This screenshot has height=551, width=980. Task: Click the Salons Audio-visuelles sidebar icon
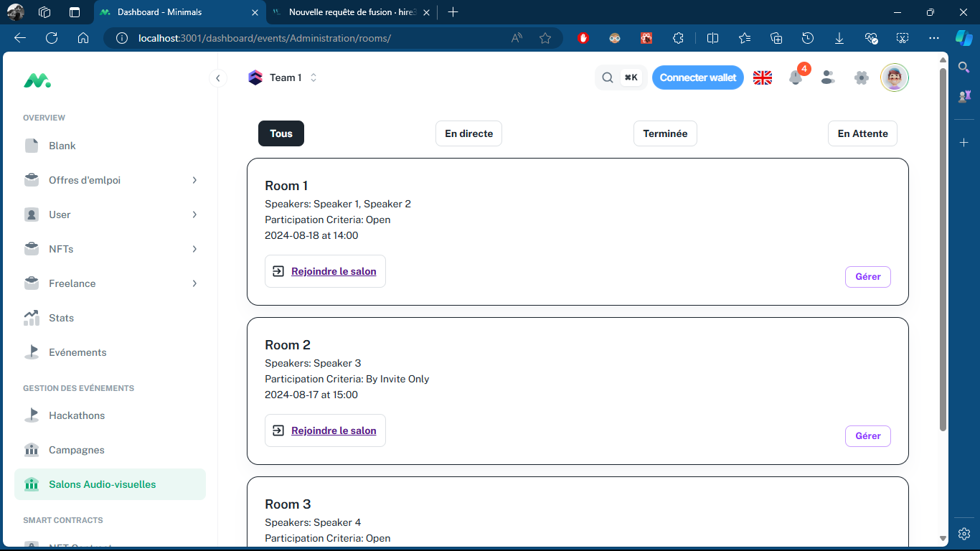pyautogui.click(x=32, y=484)
